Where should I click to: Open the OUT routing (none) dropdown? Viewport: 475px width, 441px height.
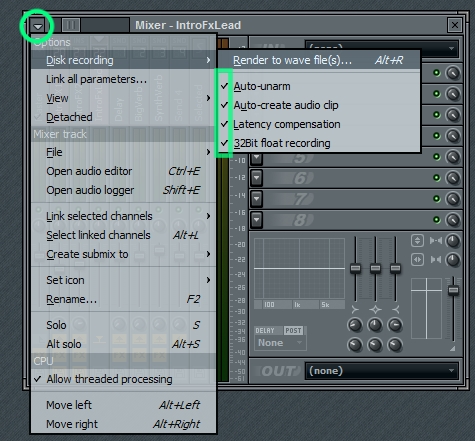[x=382, y=371]
